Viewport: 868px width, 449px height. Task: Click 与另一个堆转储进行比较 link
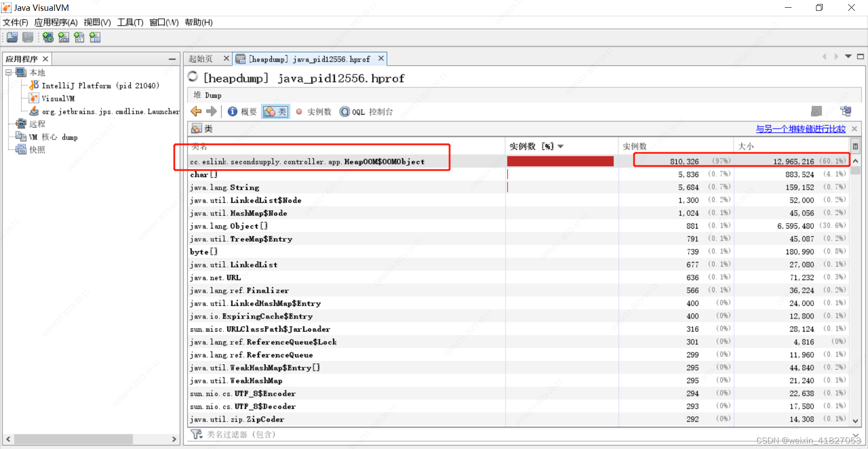coord(801,129)
